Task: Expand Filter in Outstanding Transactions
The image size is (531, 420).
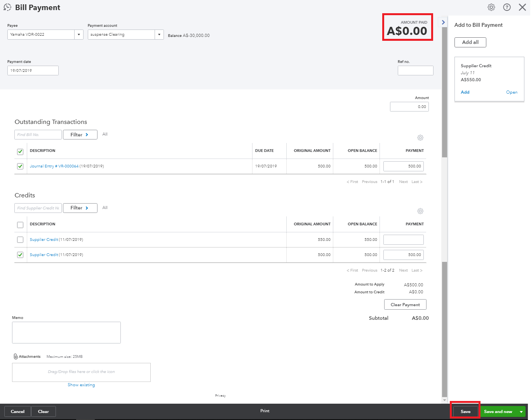Action: pos(80,134)
